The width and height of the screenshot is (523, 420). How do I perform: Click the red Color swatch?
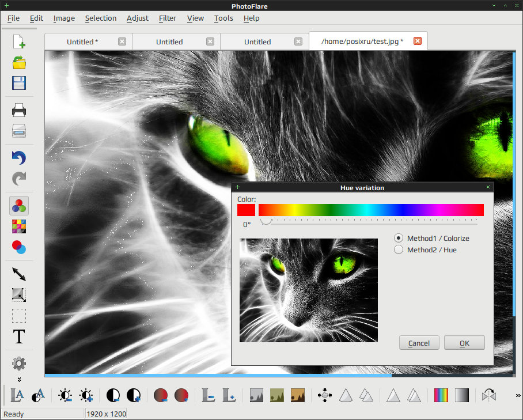246,210
